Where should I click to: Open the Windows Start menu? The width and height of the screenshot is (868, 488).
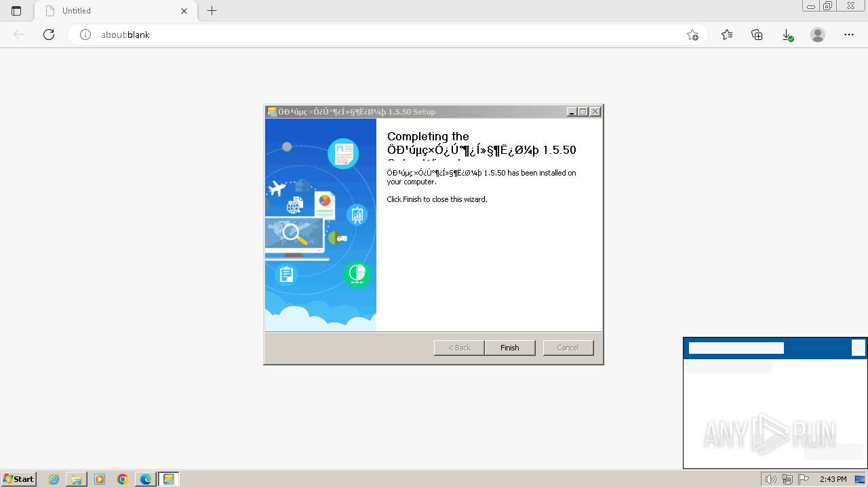pyautogui.click(x=19, y=479)
